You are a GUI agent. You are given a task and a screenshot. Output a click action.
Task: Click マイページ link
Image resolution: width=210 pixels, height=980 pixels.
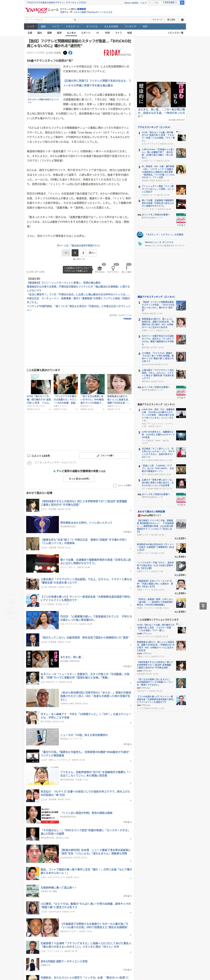pyautogui.click(x=157, y=20)
